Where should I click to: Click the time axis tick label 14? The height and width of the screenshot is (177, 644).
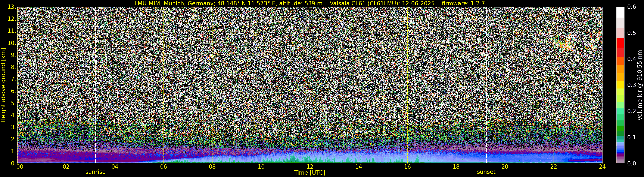[x=358, y=167]
